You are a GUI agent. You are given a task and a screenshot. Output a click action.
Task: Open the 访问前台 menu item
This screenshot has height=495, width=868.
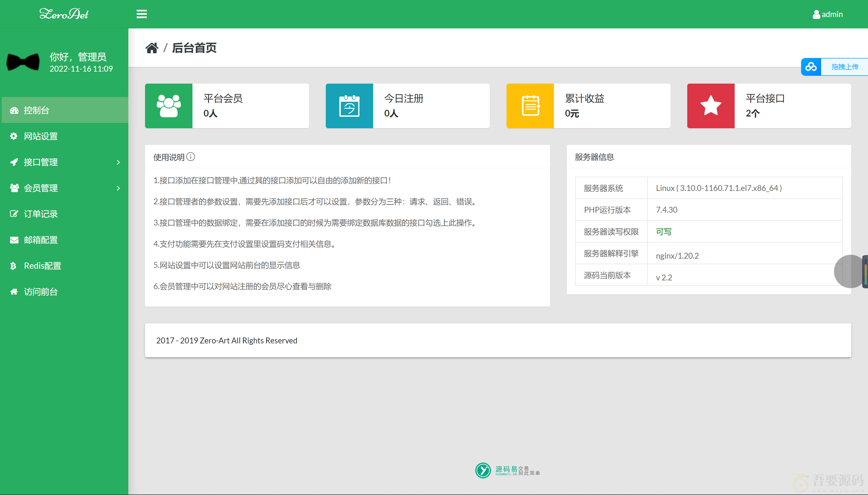65,292
